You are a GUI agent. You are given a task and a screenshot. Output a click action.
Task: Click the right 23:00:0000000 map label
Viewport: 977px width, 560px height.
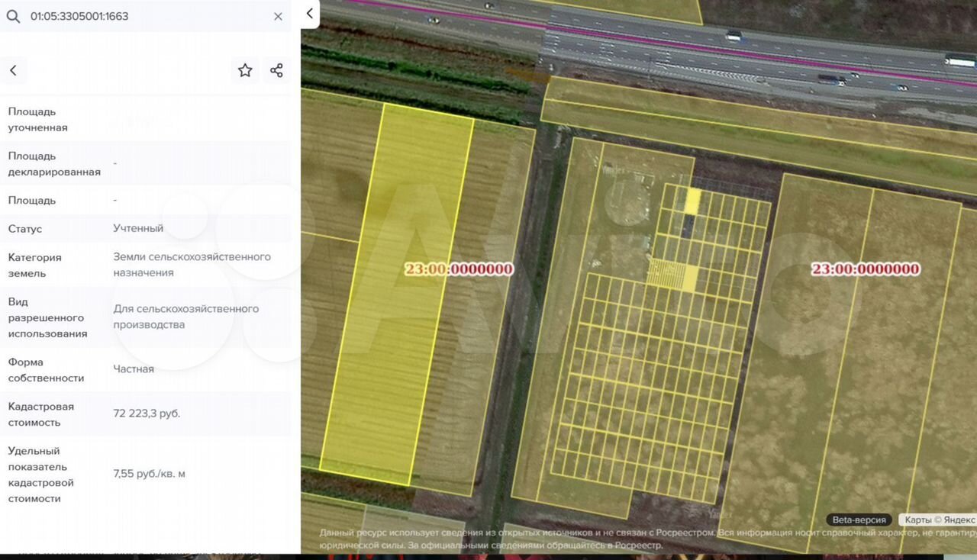865,269
